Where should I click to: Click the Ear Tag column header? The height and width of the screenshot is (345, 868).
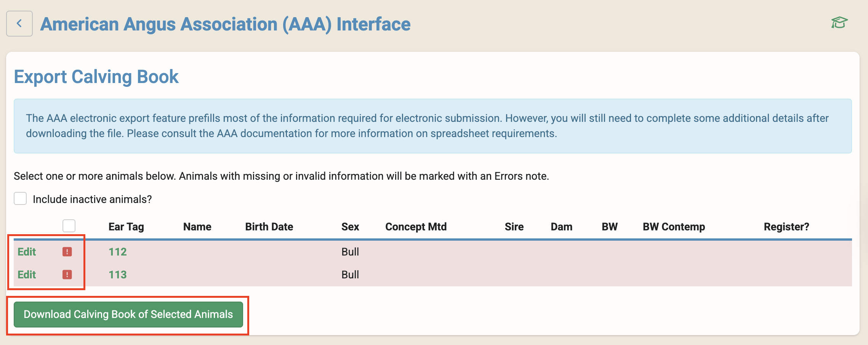point(126,227)
